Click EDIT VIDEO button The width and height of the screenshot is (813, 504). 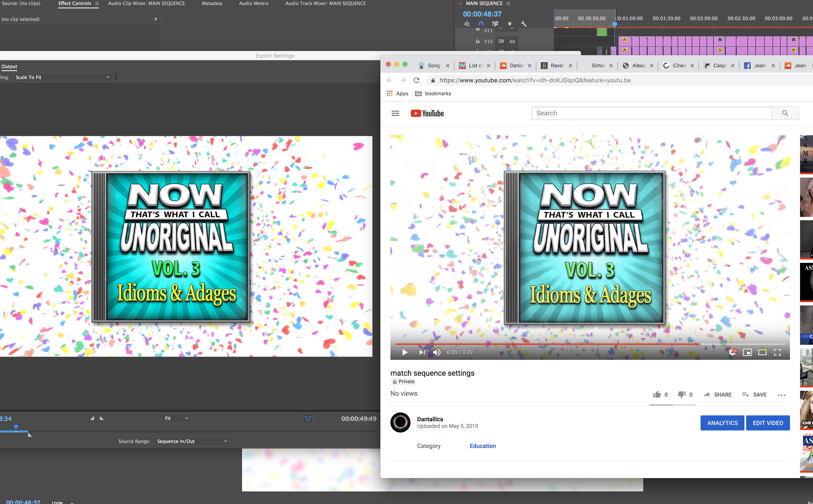[x=768, y=423]
